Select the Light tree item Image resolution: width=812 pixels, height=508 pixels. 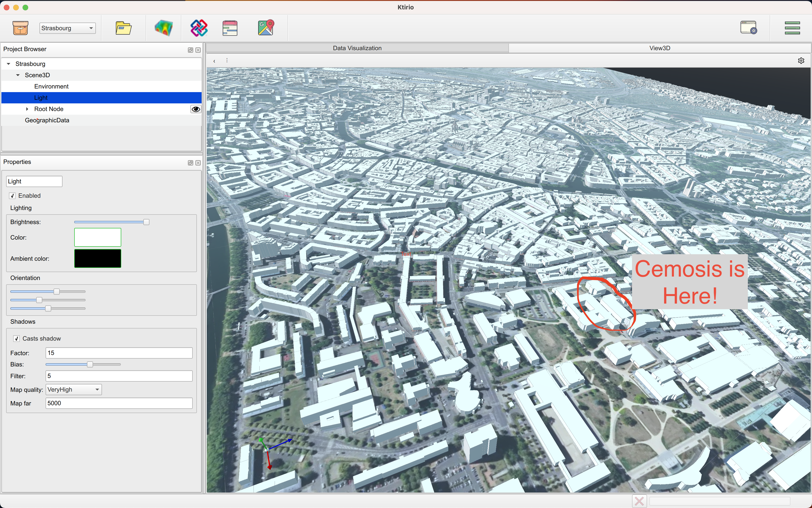click(x=101, y=98)
